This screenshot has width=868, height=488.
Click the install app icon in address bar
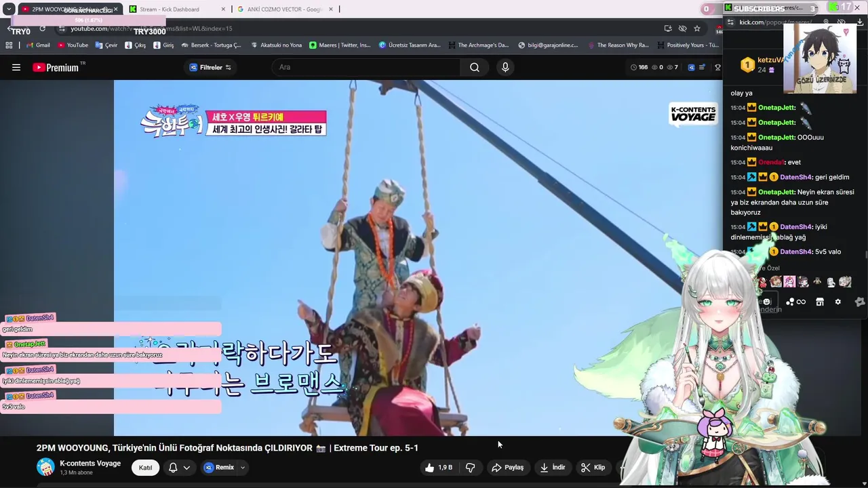[x=668, y=28]
